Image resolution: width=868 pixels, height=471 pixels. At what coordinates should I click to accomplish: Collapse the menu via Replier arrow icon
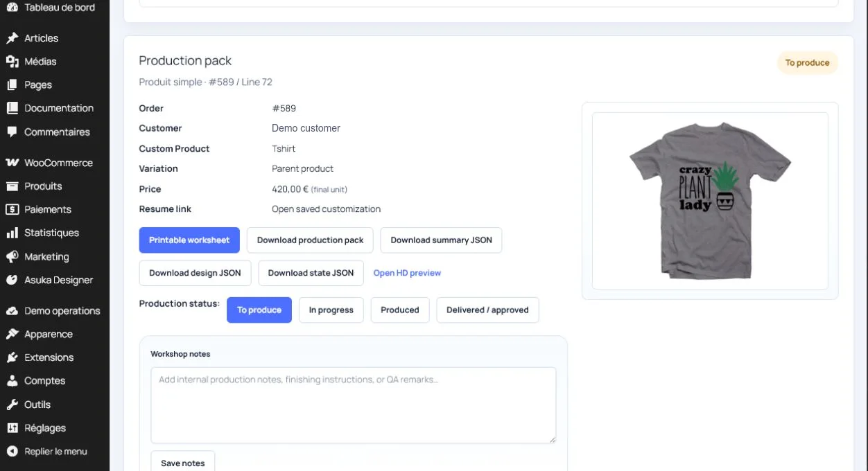pos(12,452)
